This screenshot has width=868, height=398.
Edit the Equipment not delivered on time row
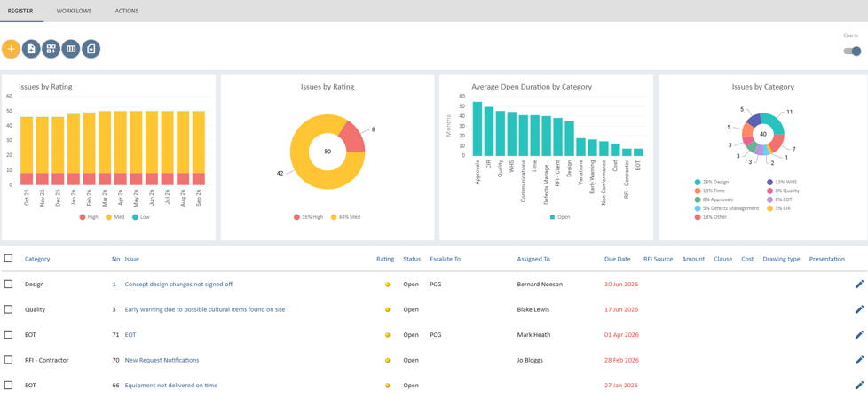coord(859,386)
